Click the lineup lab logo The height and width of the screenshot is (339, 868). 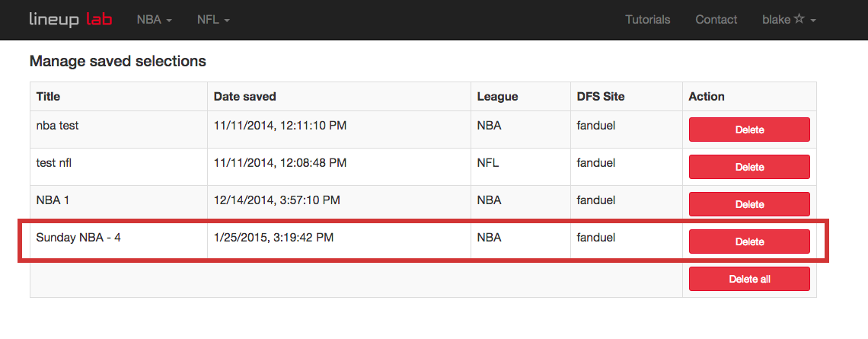pyautogui.click(x=71, y=20)
